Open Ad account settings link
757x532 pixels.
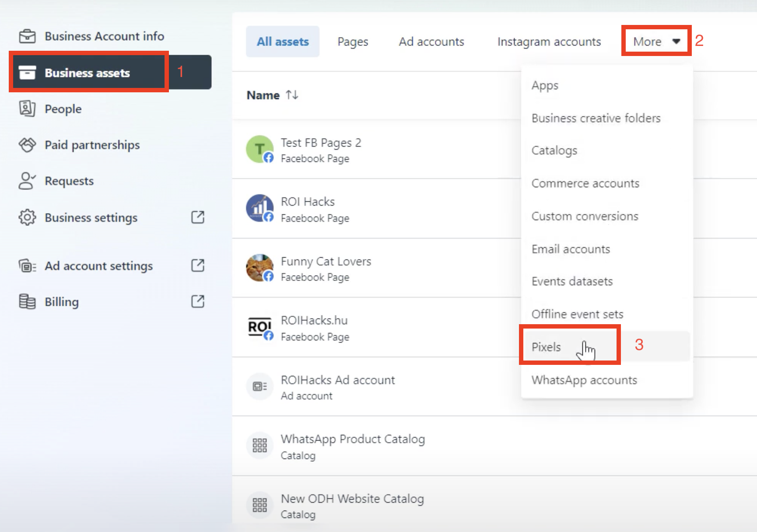tap(98, 266)
